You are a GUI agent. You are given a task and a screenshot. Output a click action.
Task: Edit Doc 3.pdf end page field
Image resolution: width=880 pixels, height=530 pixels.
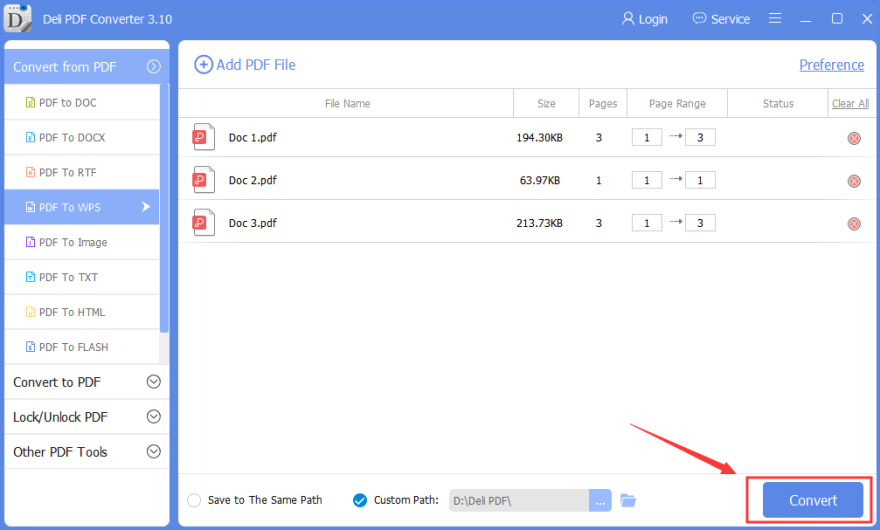(700, 222)
